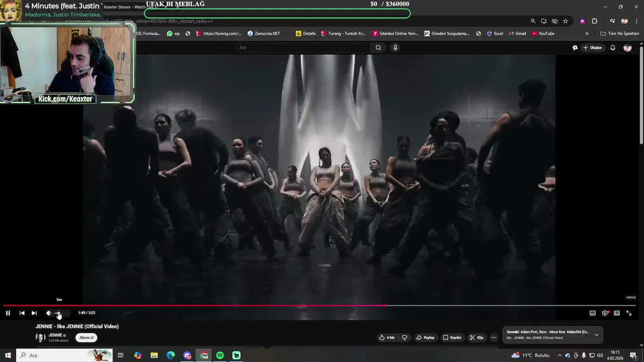The height and width of the screenshot is (362, 644).
Task: Click the install app icon in address bar
Action: 544,21
